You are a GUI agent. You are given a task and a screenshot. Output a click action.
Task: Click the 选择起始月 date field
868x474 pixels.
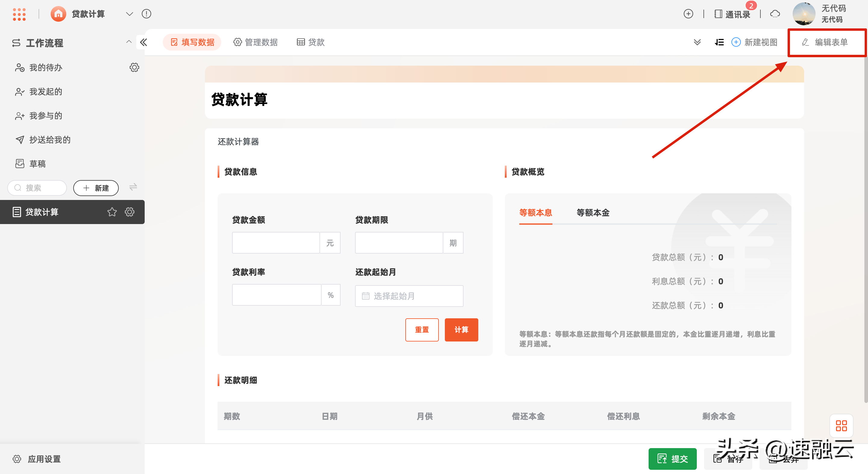pyautogui.click(x=409, y=296)
